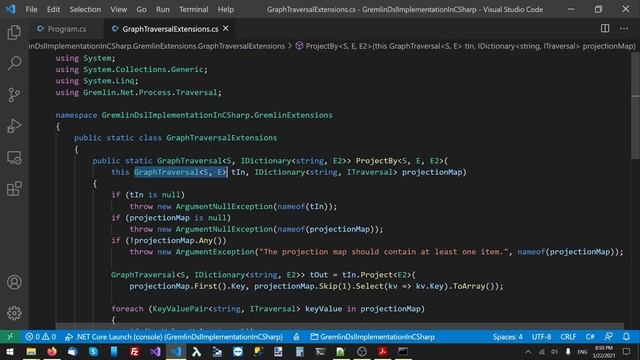Select the GraphTraversalExtensions.cs tab
This screenshot has height=360, width=640.
point(170,29)
